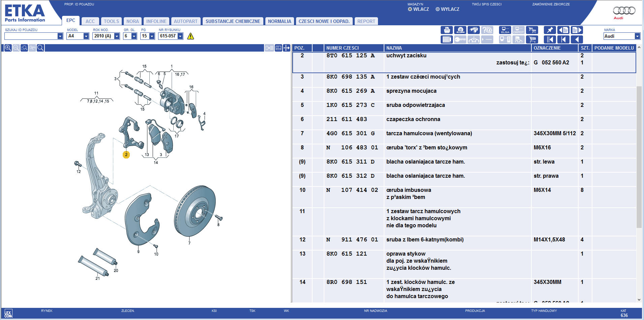This screenshot has height=320, width=644.
Task: Open the REPORT tab
Action: tap(366, 21)
